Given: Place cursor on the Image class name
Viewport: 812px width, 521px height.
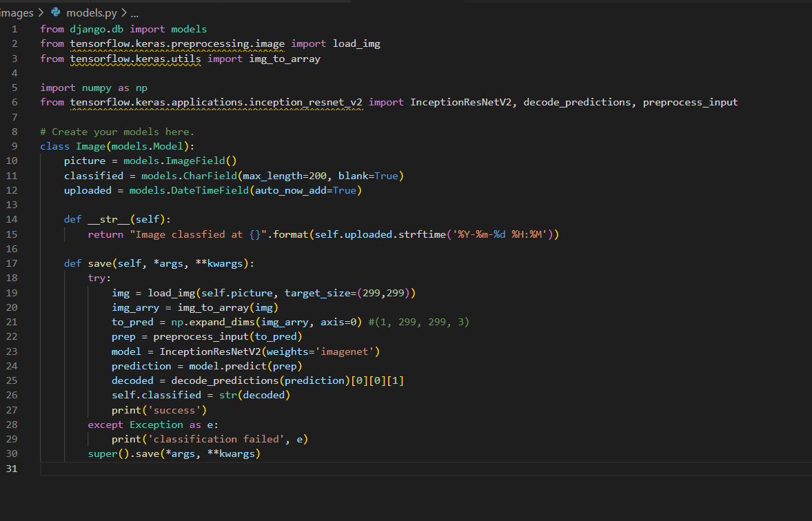Looking at the screenshot, I should (90, 145).
